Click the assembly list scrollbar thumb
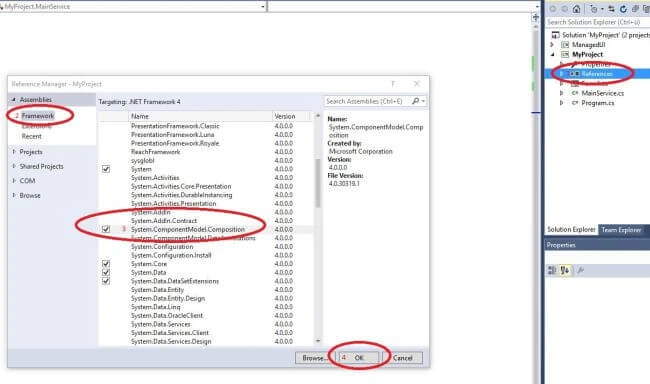The image size is (650, 384). [x=318, y=183]
